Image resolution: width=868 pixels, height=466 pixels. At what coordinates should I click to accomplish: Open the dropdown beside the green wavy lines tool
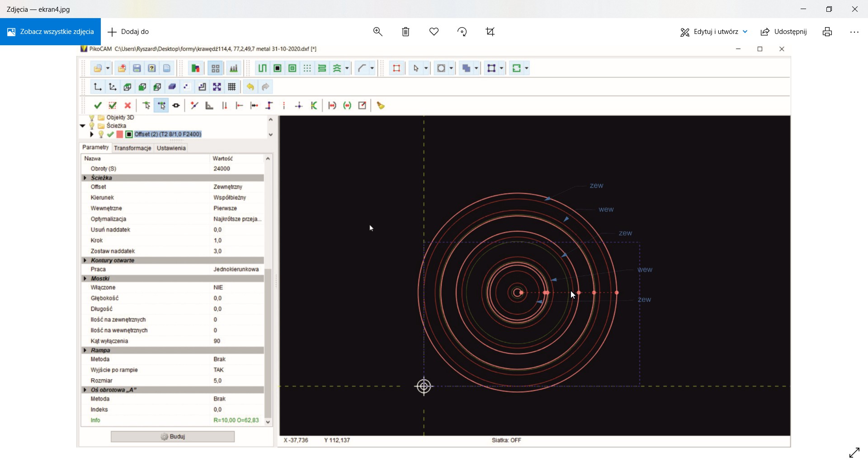pos(347,69)
